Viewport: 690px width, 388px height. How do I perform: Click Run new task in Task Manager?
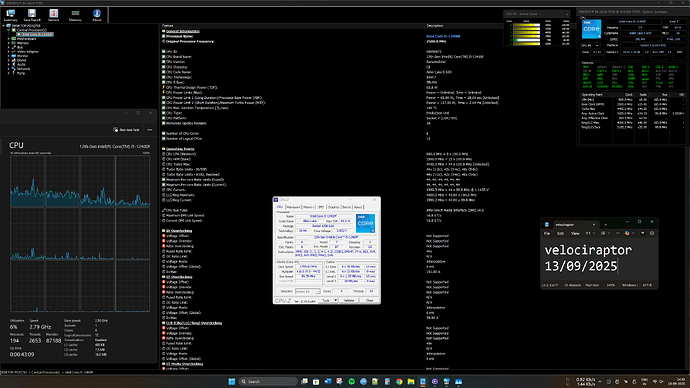click(126, 130)
